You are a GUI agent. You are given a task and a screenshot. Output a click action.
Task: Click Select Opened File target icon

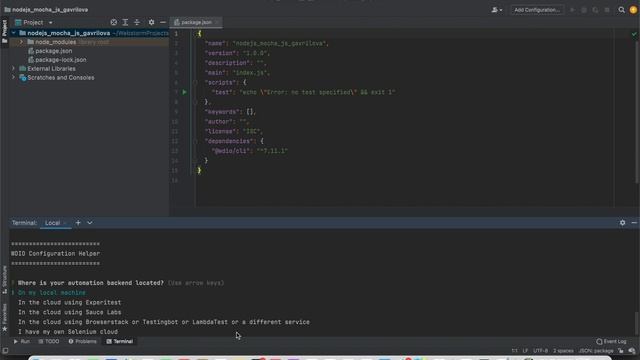tap(114, 22)
